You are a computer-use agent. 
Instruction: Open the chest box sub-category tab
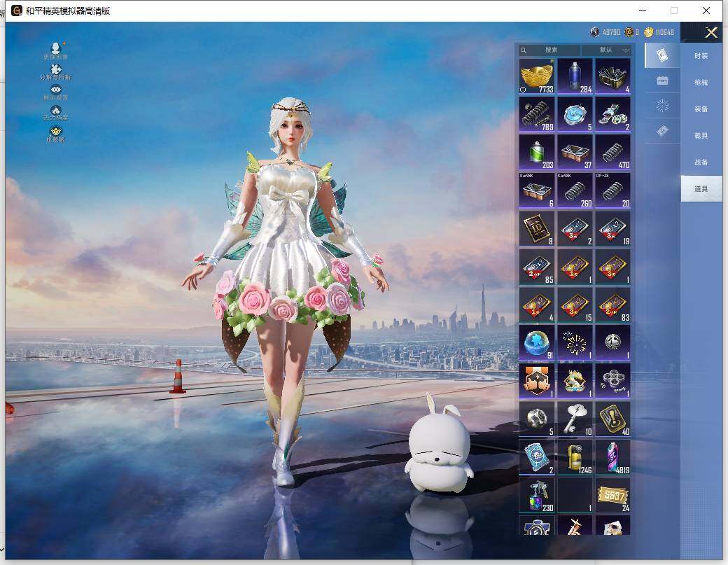662,81
